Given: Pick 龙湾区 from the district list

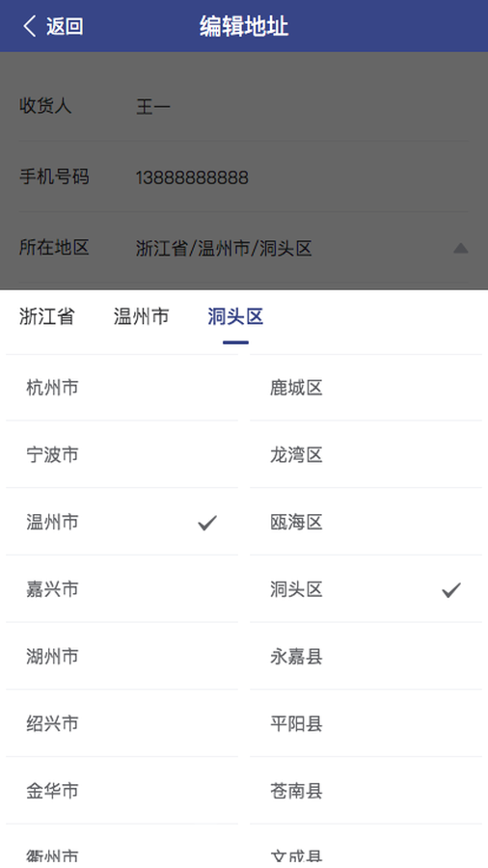Looking at the screenshot, I should pyautogui.click(x=366, y=455).
